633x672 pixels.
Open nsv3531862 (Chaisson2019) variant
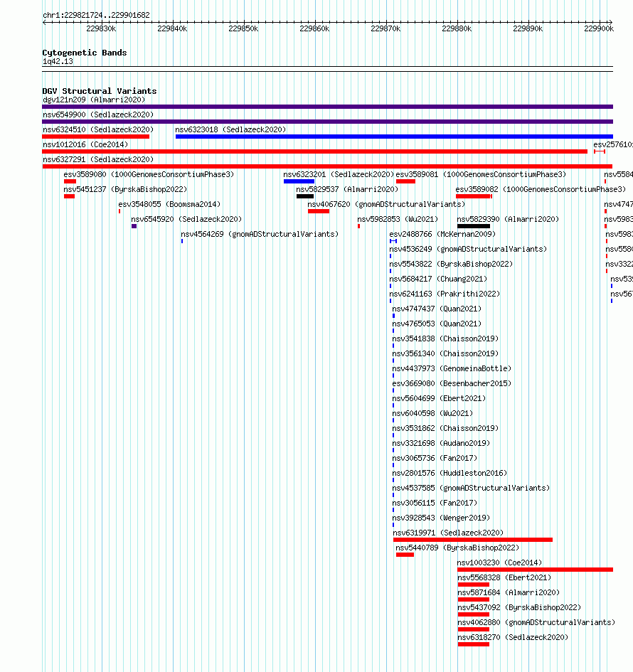pyautogui.click(x=445, y=430)
